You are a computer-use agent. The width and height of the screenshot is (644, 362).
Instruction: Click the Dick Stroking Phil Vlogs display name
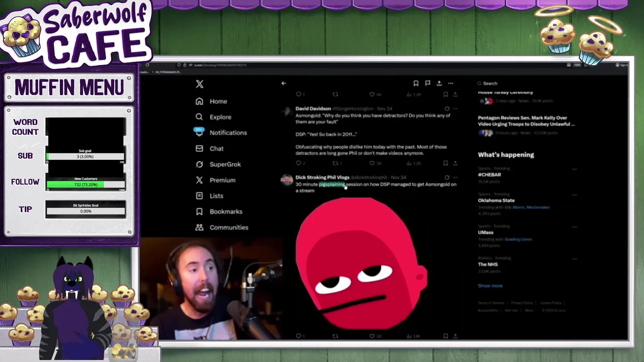pyautogui.click(x=322, y=177)
